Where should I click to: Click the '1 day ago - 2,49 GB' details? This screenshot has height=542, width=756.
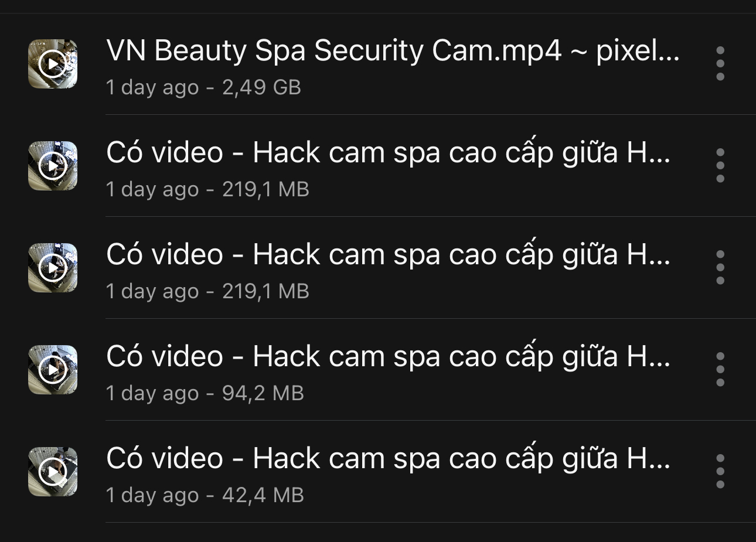point(203,87)
